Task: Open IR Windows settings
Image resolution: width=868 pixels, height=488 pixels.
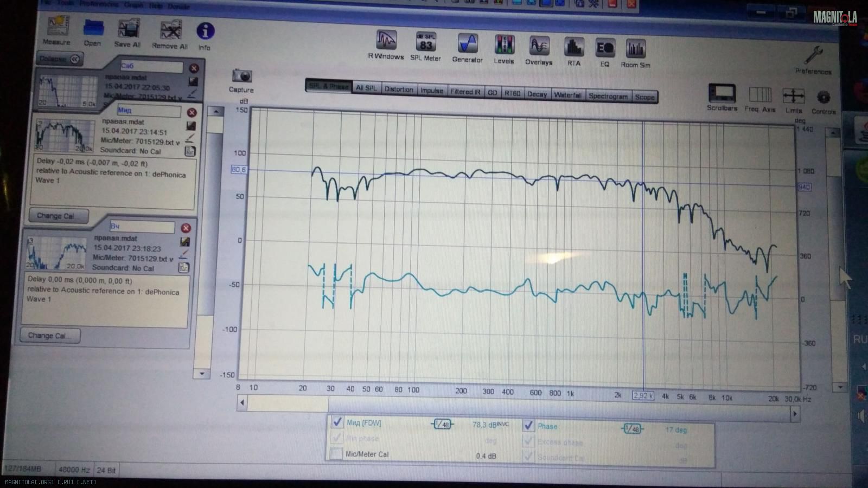Action: pyautogui.click(x=386, y=45)
